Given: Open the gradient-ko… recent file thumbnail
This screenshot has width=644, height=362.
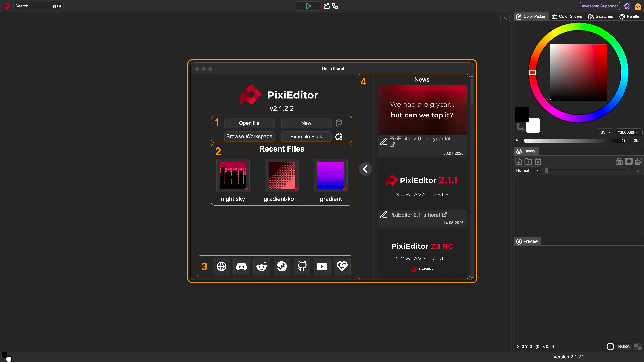Looking at the screenshot, I should point(282,175).
